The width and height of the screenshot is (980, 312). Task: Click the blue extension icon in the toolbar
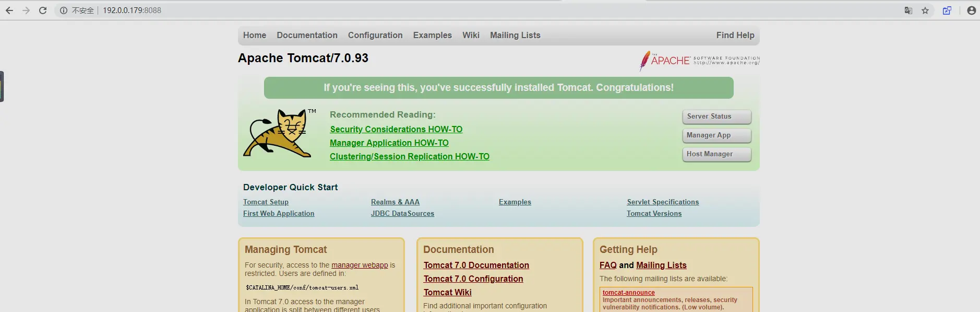point(947,10)
